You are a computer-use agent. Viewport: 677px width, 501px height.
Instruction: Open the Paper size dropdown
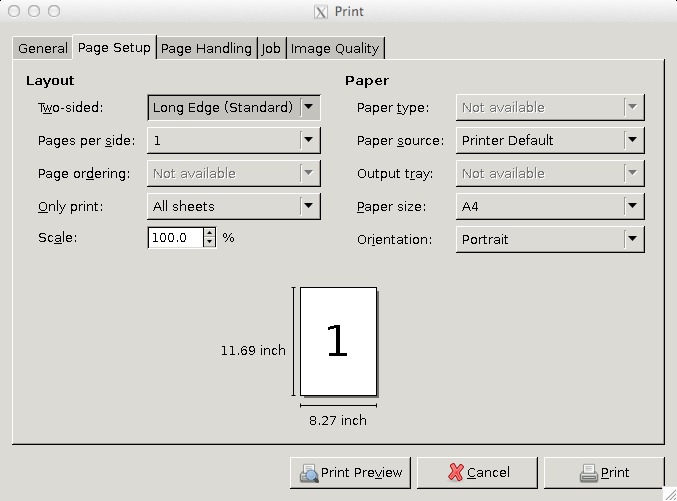550,206
